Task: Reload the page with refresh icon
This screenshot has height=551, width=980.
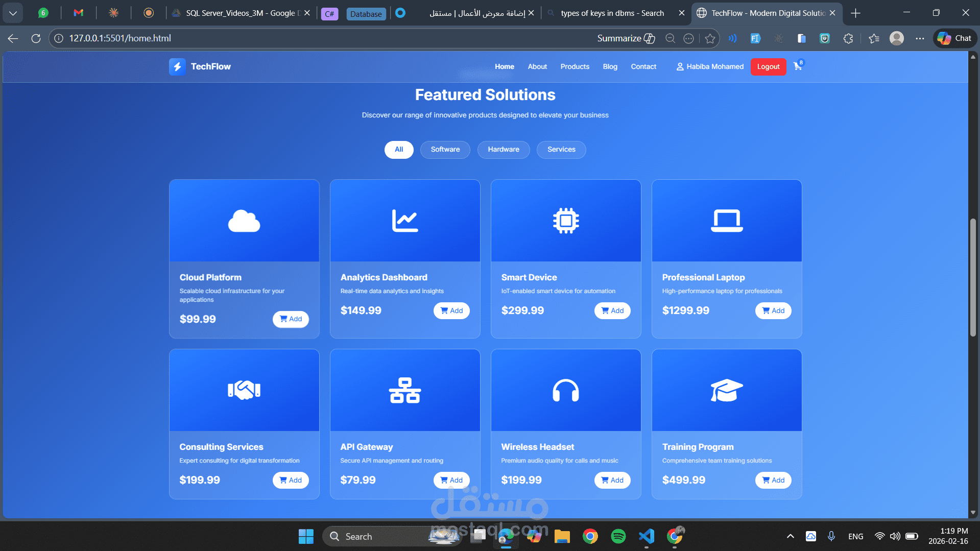Action: point(36,38)
